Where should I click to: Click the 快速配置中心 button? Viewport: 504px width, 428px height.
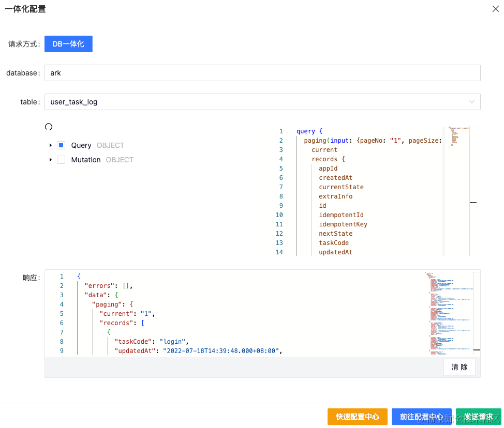click(x=358, y=417)
